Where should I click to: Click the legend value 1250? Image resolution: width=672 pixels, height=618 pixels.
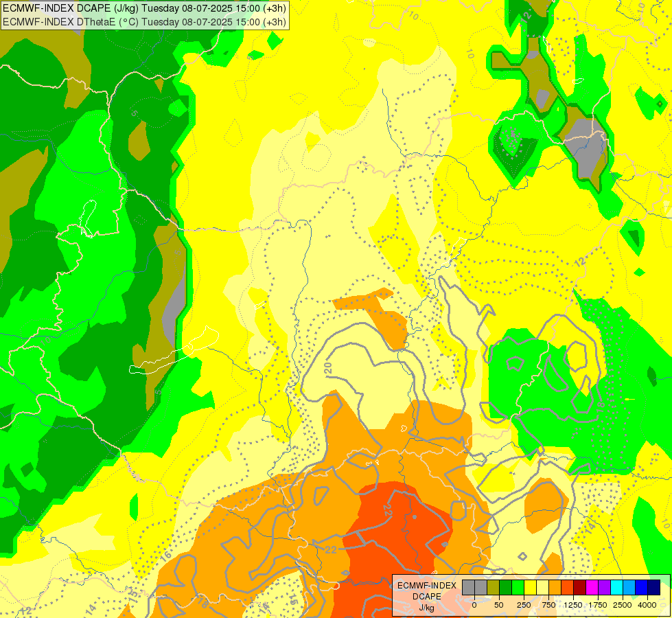[573, 605]
